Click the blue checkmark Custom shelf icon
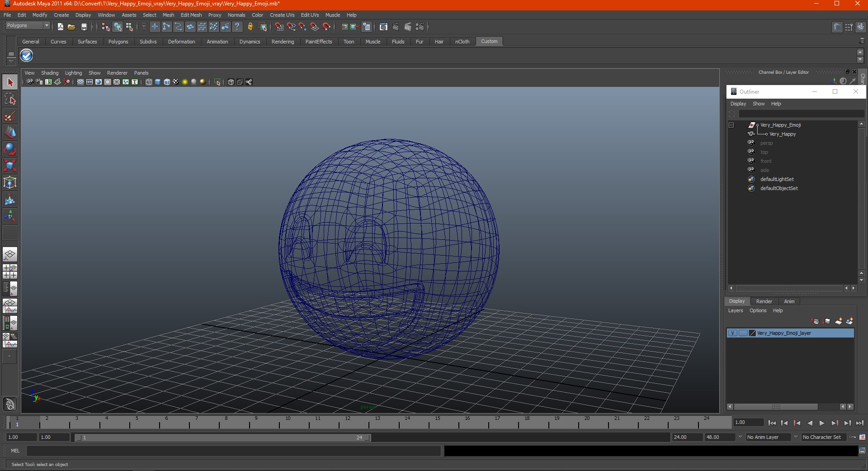The image size is (868, 471). [x=27, y=56]
